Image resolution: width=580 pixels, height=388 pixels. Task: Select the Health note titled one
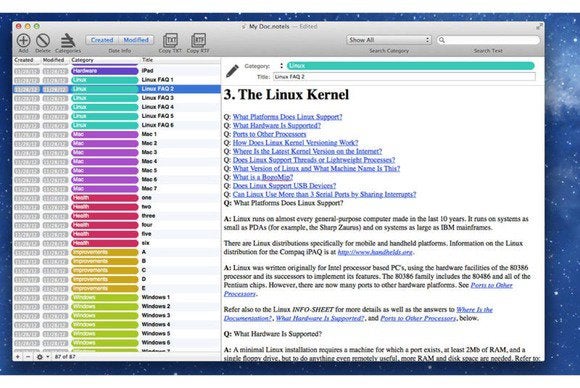[x=117, y=198]
